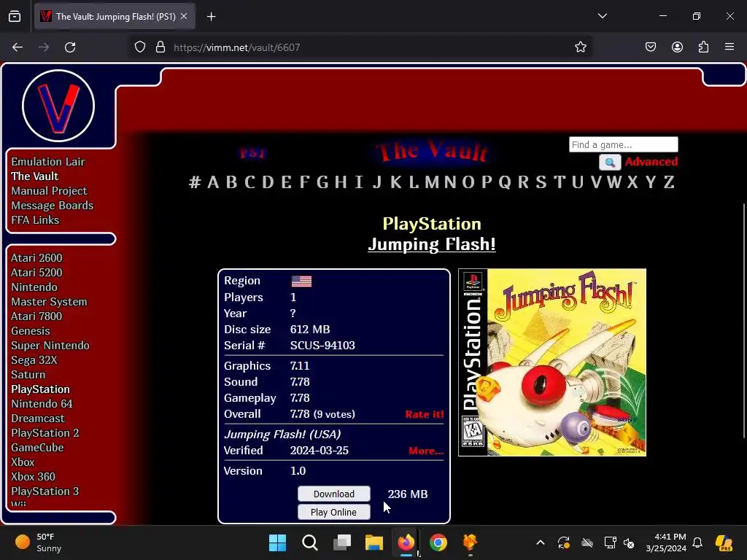Screen dimensions: 747x560
Task: Click the magnifier search button beside Advanced
Action: [610, 163]
